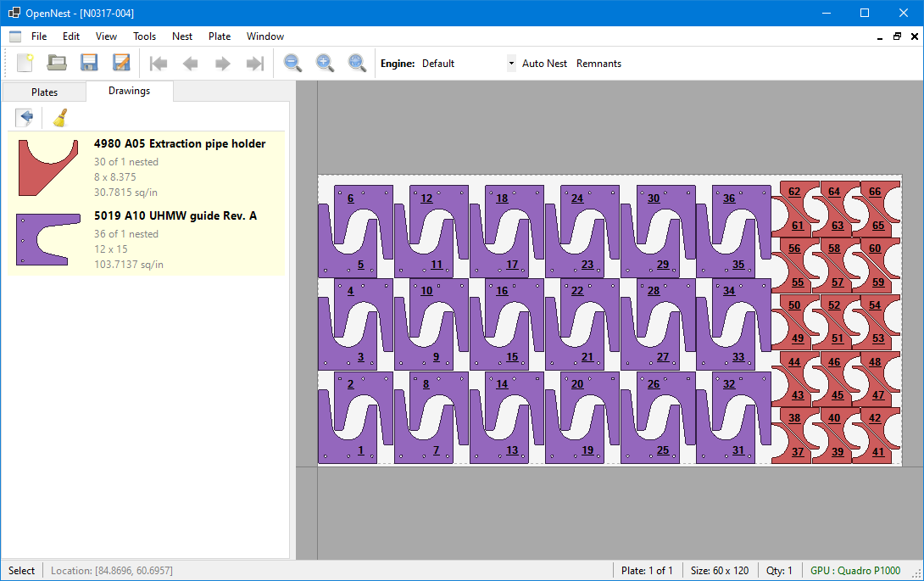Image resolution: width=924 pixels, height=581 pixels.
Task: Go to the last plate arrow icon
Action: (x=253, y=63)
